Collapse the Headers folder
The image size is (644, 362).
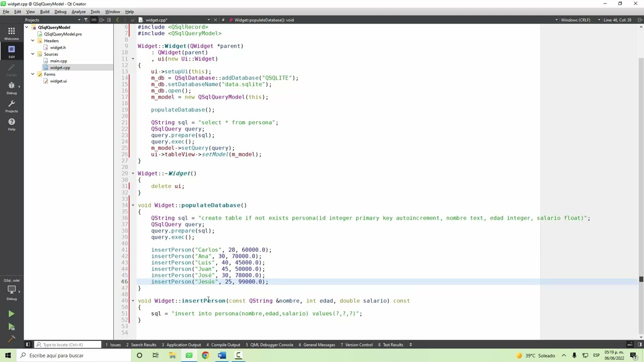[33, 41]
